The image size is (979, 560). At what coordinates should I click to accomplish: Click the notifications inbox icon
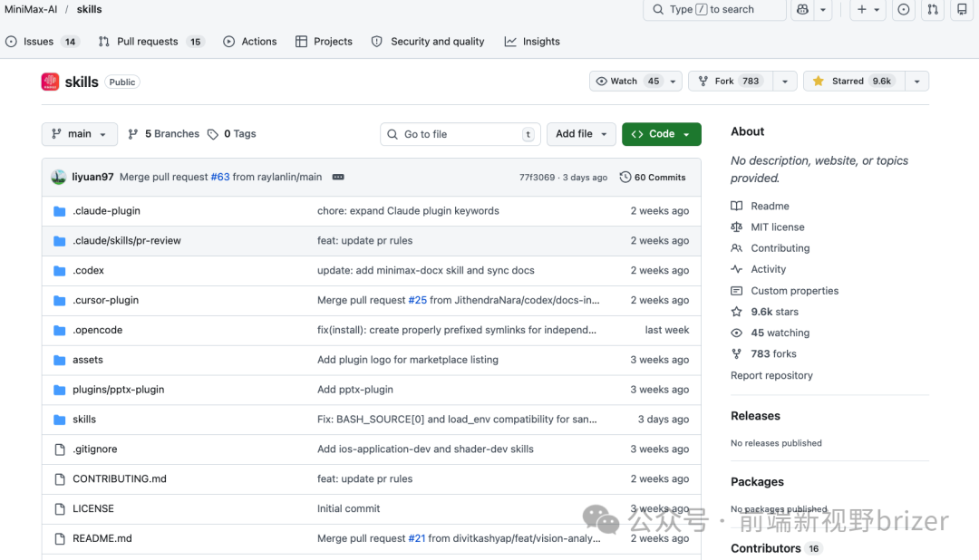962,9
